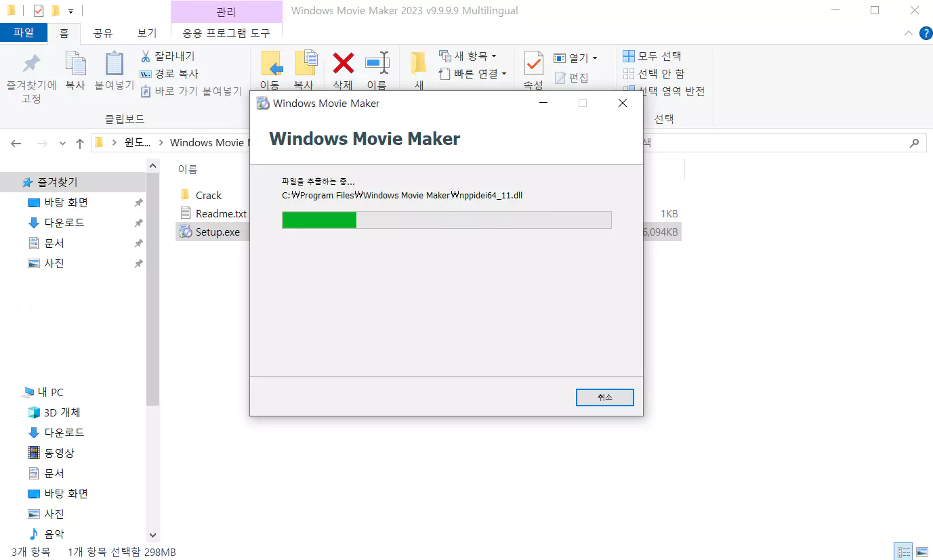
Task: Click the 이름 rename icon
Action: 377,63
